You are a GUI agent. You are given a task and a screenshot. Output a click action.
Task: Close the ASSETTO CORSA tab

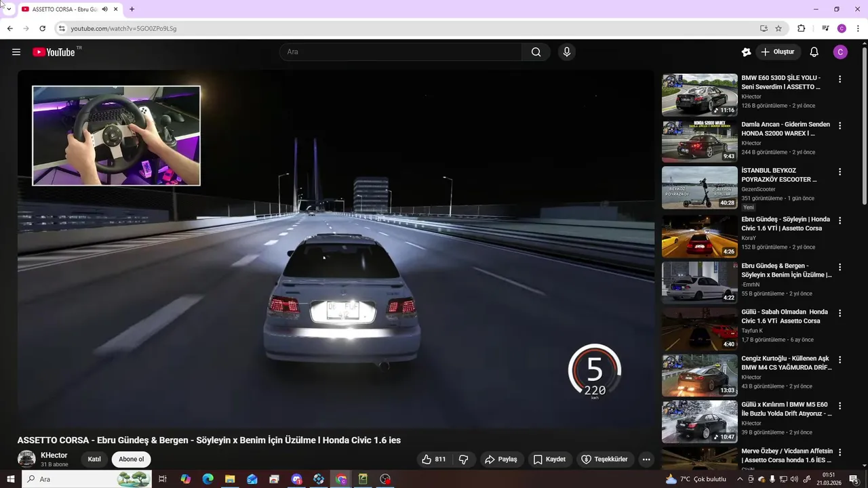pos(115,9)
